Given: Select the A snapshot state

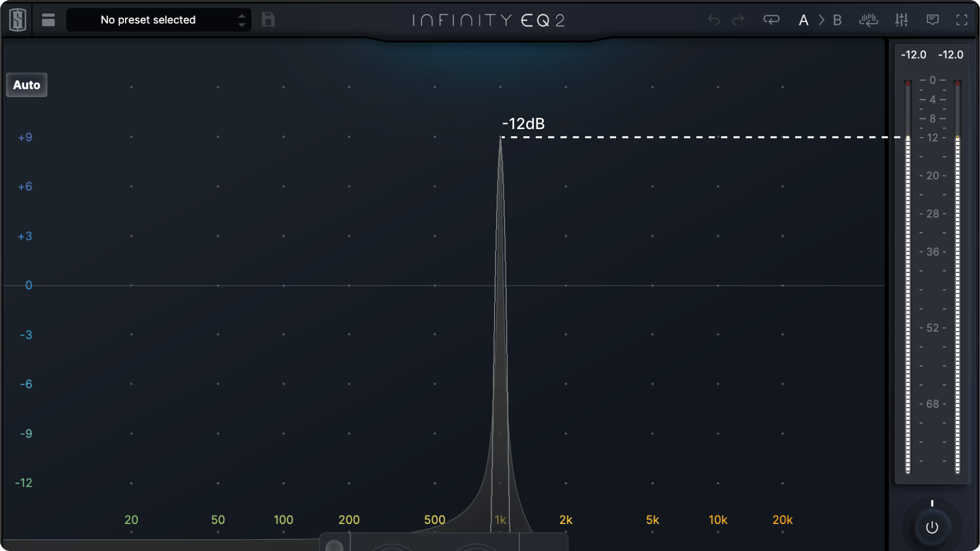Looking at the screenshot, I should click(804, 20).
